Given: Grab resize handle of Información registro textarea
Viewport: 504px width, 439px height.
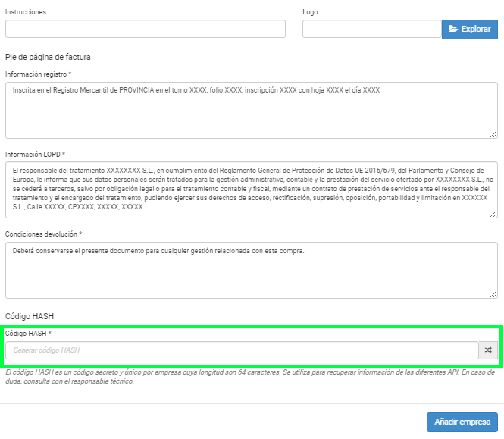Looking at the screenshot, I should 493,134.
